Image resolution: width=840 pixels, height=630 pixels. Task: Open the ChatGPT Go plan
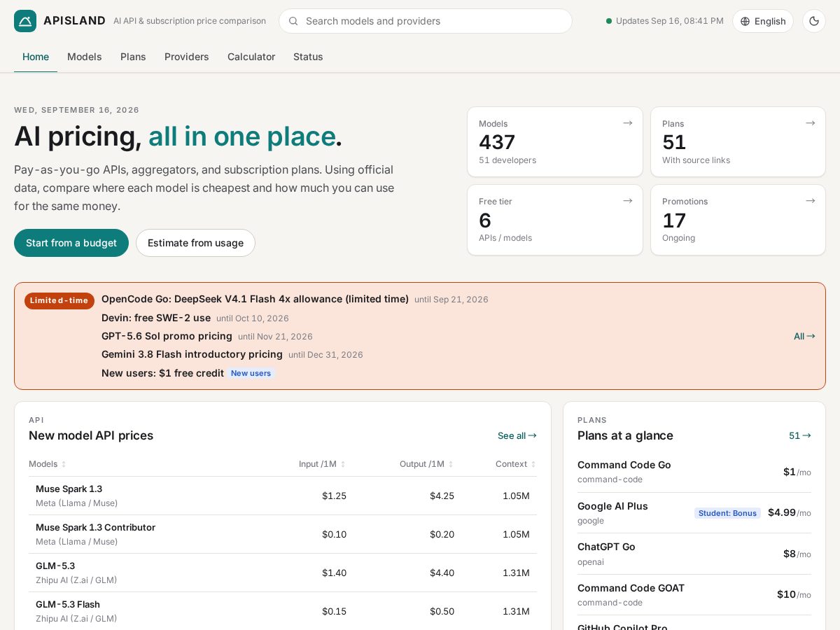(x=694, y=554)
